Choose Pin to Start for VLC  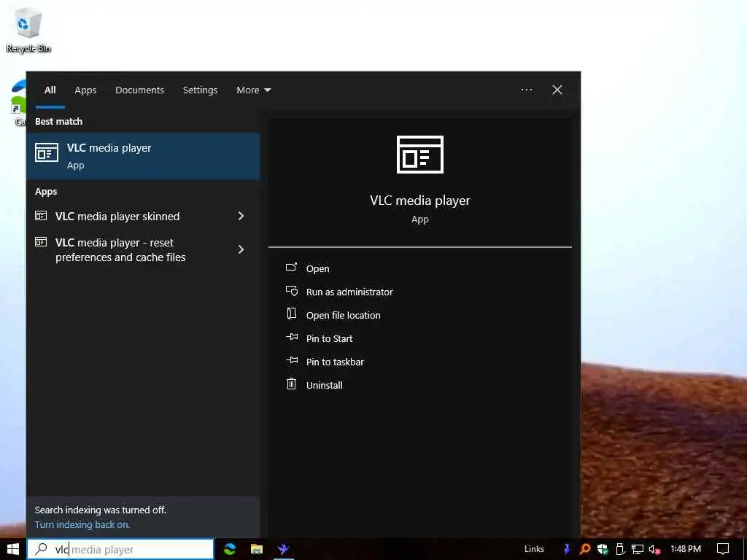329,338
